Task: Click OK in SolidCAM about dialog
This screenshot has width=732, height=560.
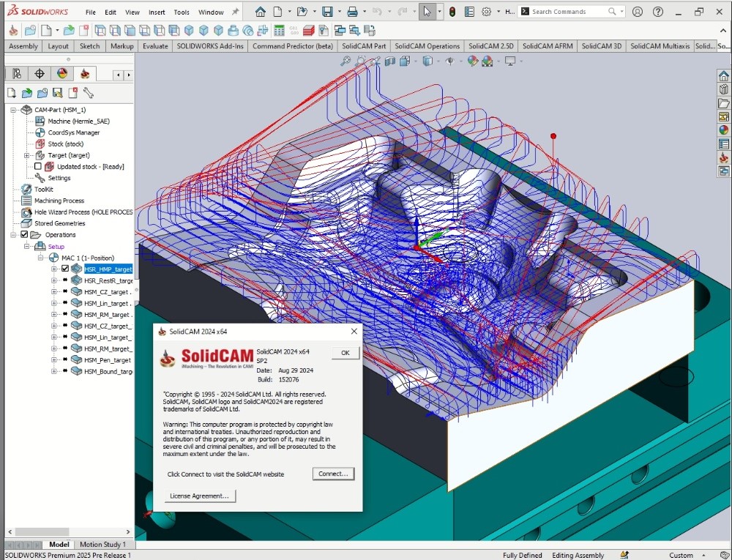Action: [x=346, y=353]
